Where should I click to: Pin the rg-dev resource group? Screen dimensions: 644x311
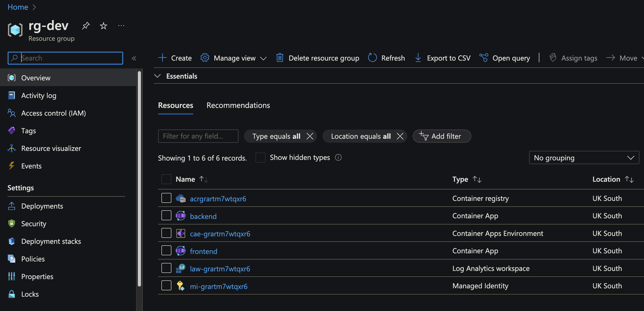coord(86,26)
